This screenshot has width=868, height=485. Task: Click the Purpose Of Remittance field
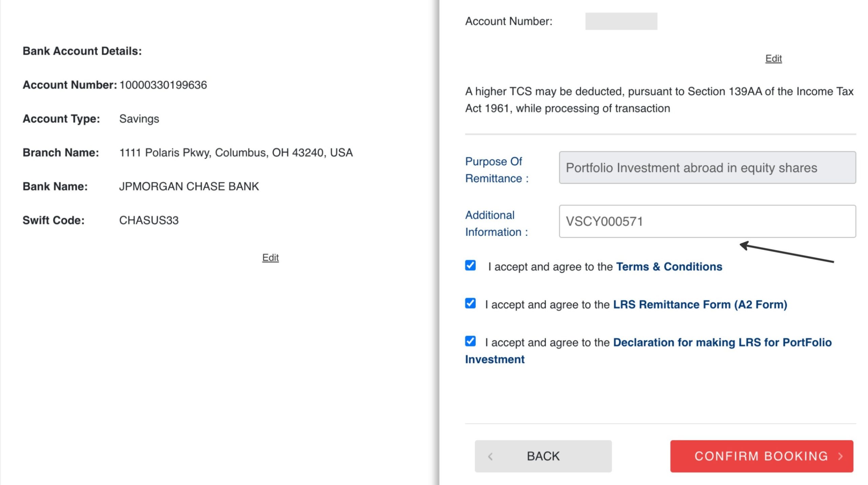click(707, 168)
